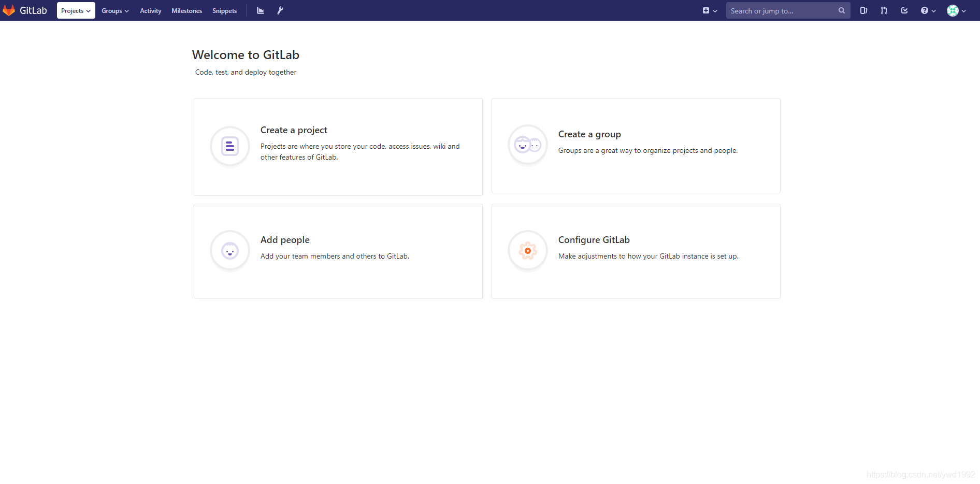This screenshot has height=484, width=980.
Task: Open the instance statistics chart icon
Action: (261, 10)
